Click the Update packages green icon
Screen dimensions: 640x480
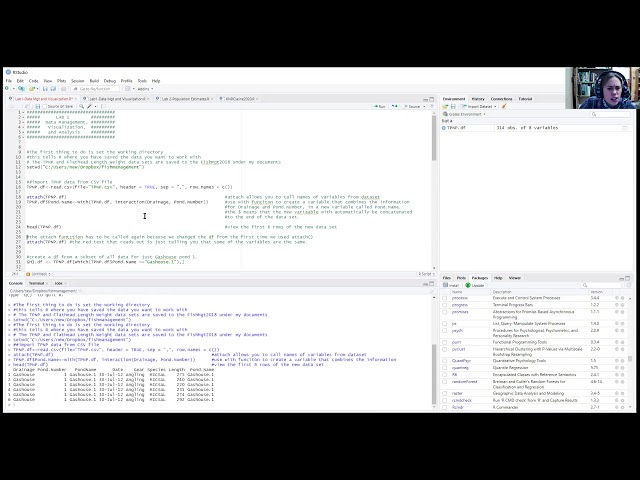[468, 285]
